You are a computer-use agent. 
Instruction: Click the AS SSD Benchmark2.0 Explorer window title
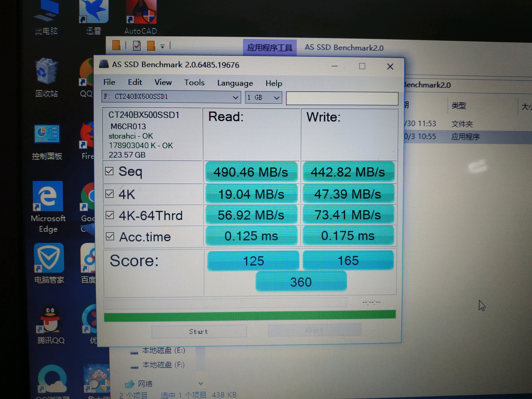[x=344, y=48]
